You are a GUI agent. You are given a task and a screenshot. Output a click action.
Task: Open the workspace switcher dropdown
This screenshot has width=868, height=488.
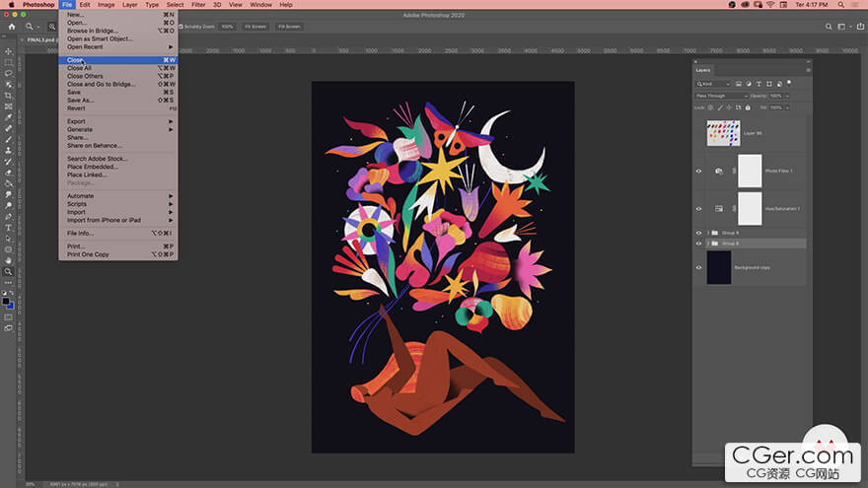point(843,27)
